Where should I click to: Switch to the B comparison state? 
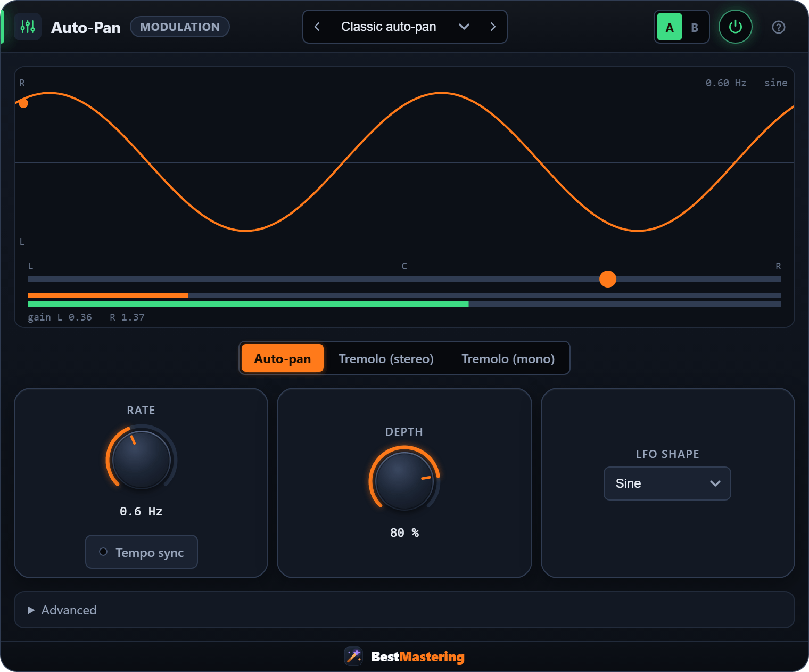pyautogui.click(x=694, y=27)
